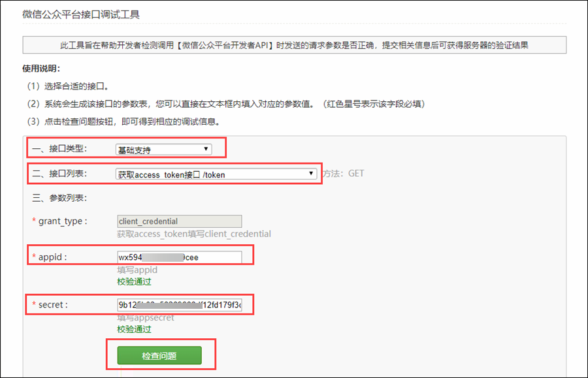588x378 pixels.
Task: Click 校验通过 under the secret field
Action: click(x=134, y=329)
